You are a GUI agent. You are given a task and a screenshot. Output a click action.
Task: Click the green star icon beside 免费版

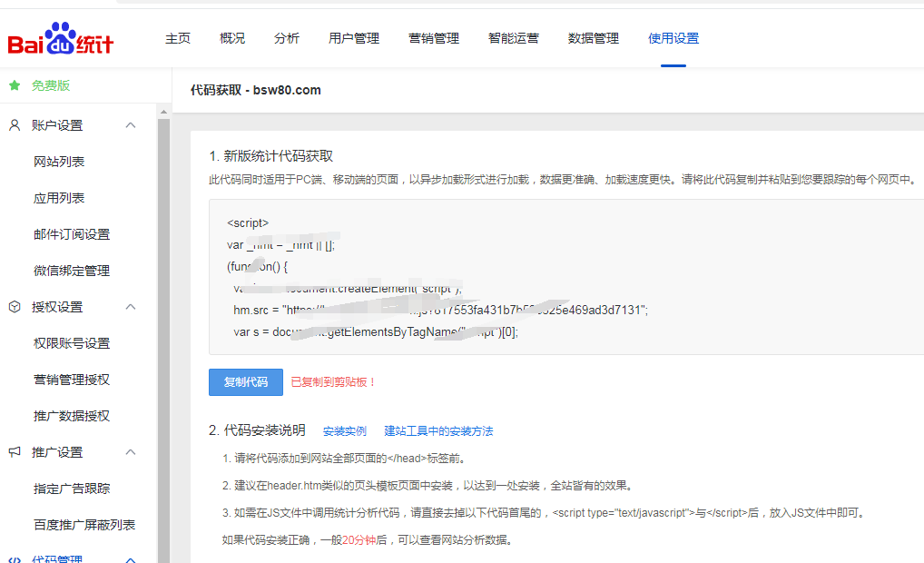click(x=15, y=85)
